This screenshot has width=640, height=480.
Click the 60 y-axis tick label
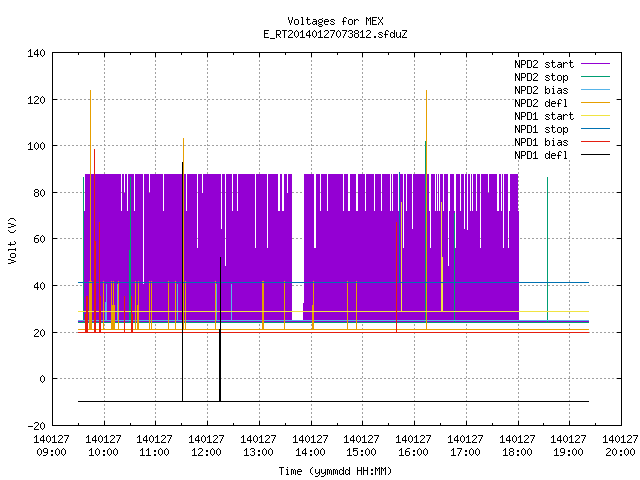(39, 239)
